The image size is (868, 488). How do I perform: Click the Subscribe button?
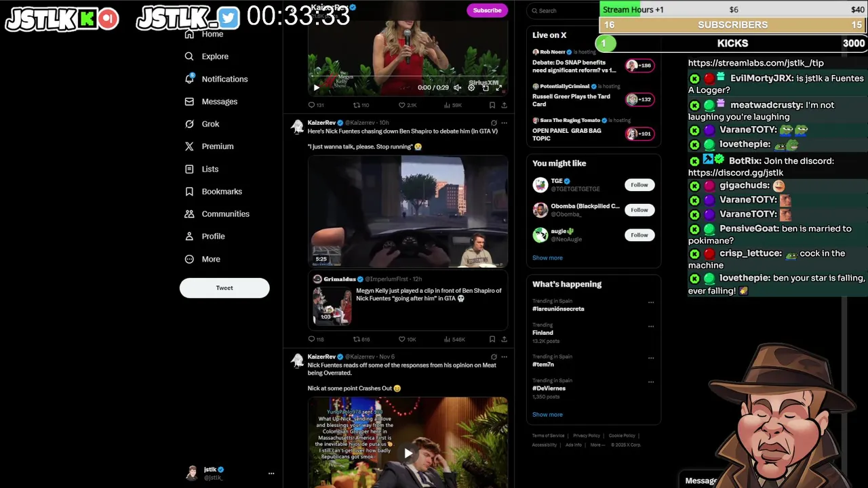point(487,10)
